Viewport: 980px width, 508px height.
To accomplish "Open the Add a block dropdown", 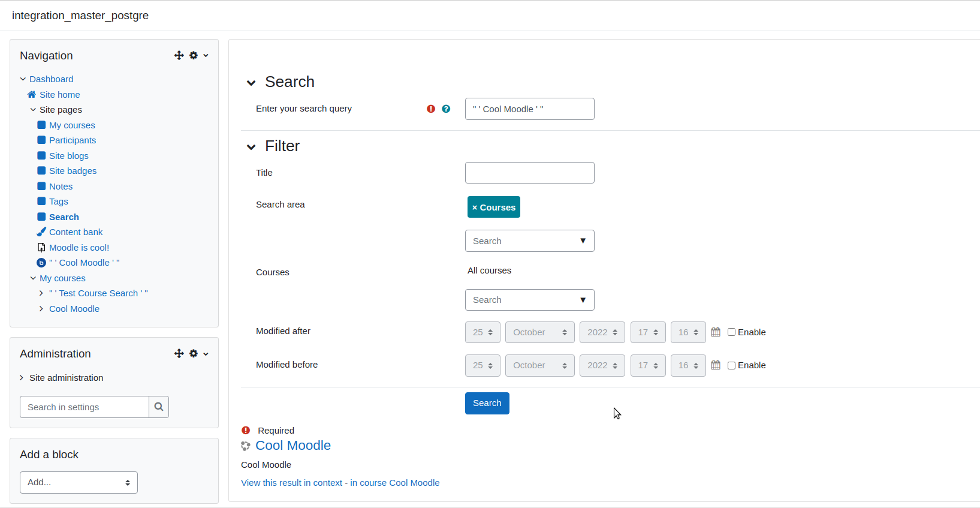I will click(x=79, y=482).
